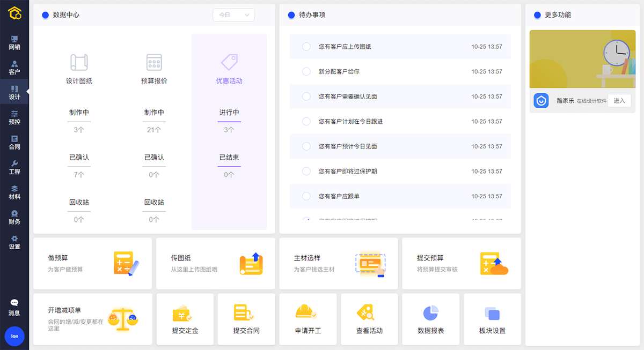Click the 查看活动 tag search icon

click(x=369, y=312)
